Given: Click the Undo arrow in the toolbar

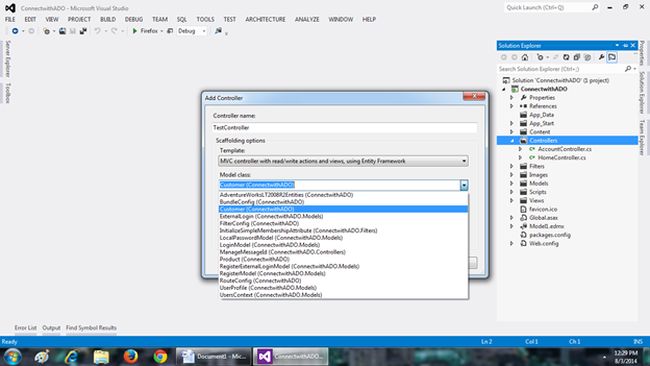Looking at the screenshot, I should tap(97, 31).
